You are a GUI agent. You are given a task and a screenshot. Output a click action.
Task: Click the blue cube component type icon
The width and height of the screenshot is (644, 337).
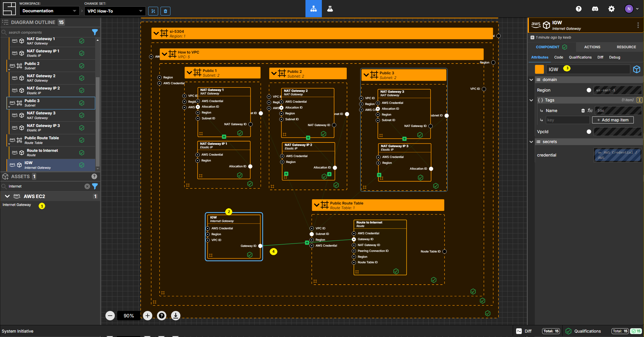click(x=637, y=69)
